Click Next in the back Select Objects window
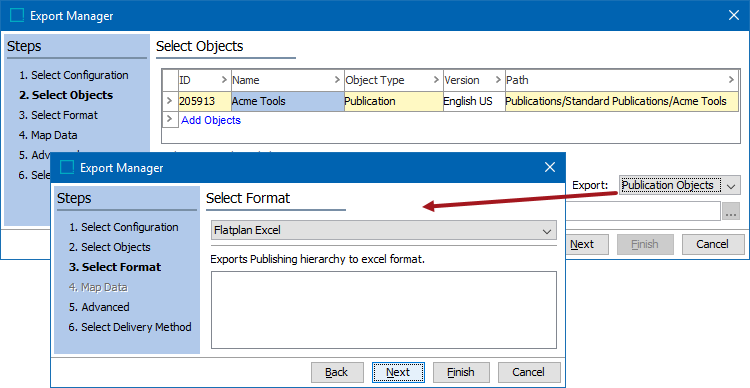 586,244
